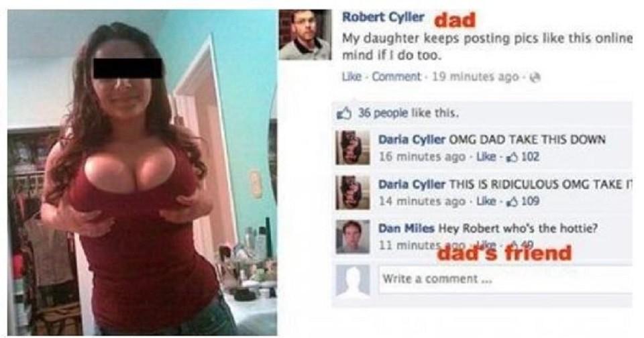Like the THIS IS RIDICULOUS comment
This screenshot has height=338, width=644.
pos(485,201)
